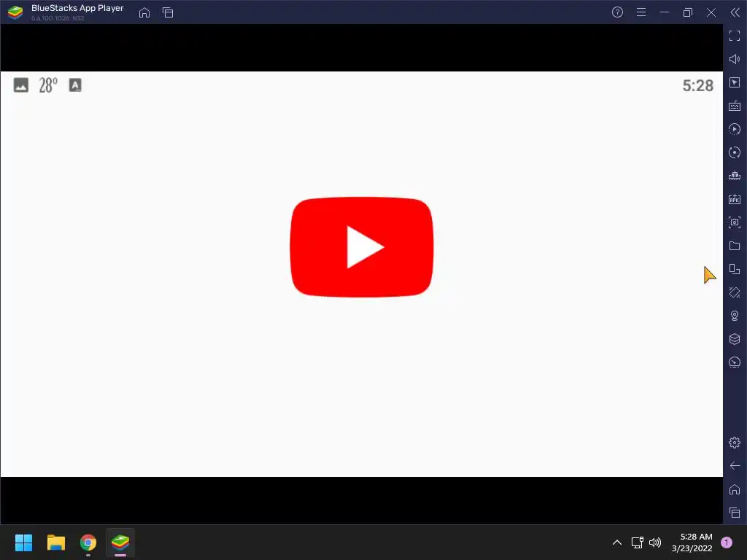Open the Windows Start menu

pos(23,542)
